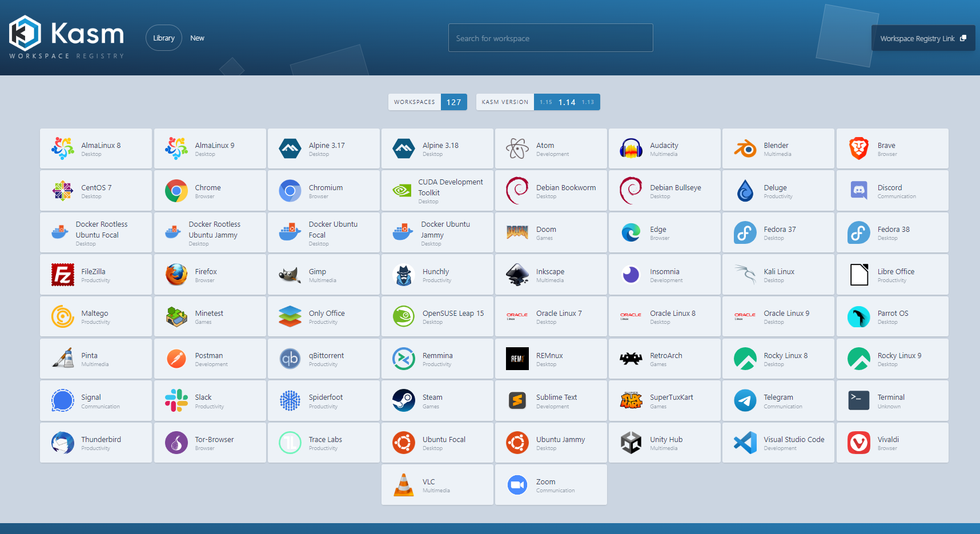The image size is (980, 534).
Task: Open the Atom editor icon
Action: click(x=517, y=148)
